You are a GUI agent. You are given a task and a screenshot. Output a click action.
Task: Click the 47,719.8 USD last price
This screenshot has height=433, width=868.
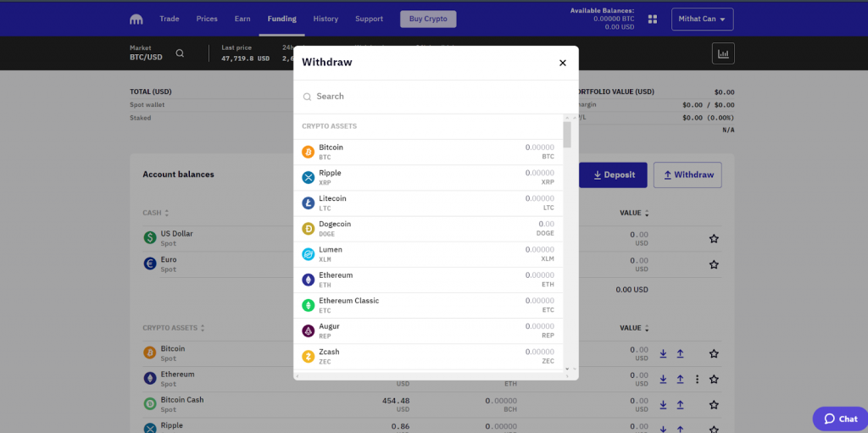coord(245,58)
